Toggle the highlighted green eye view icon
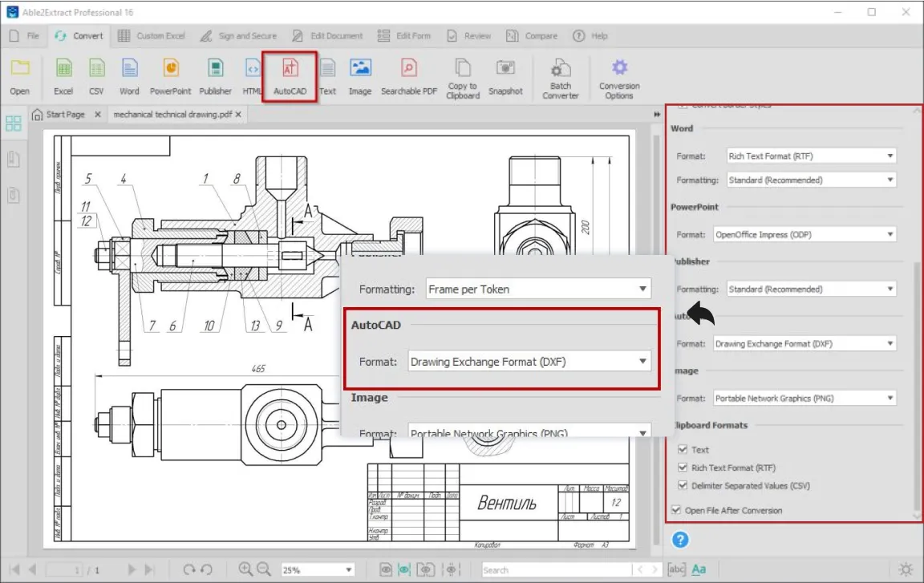924x583 pixels. [404, 569]
